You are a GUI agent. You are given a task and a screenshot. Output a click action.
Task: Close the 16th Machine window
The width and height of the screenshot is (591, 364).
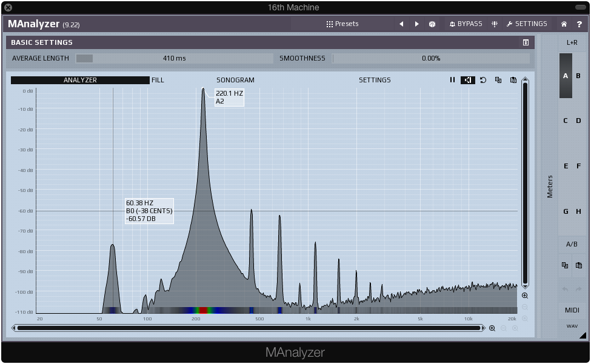(x=8, y=7)
